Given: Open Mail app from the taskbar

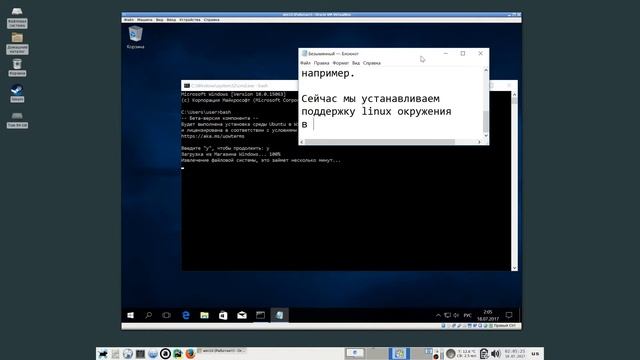Looking at the screenshot, I should coord(242,315).
